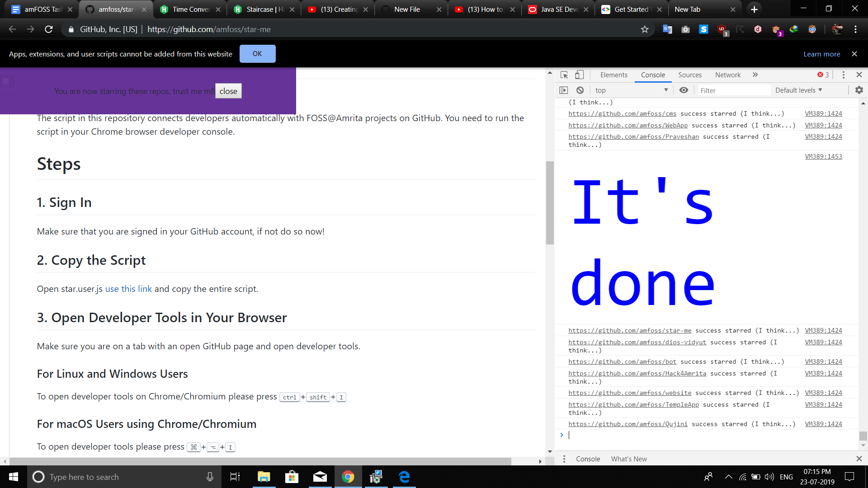Open console settings gear icon
This screenshot has height=488, width=868.
pyautogui.click(x=859, y=90)
